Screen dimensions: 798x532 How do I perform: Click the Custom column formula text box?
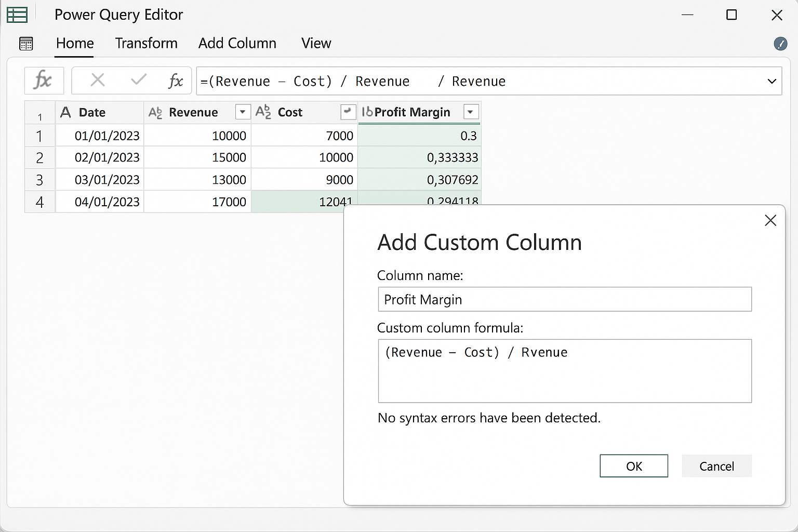click(565, 371)
